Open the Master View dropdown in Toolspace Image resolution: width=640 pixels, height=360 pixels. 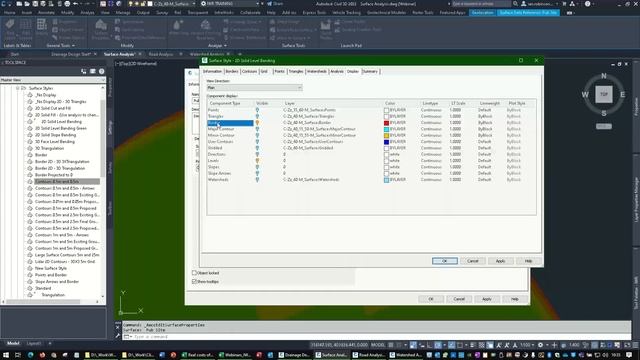pos(53,80)
